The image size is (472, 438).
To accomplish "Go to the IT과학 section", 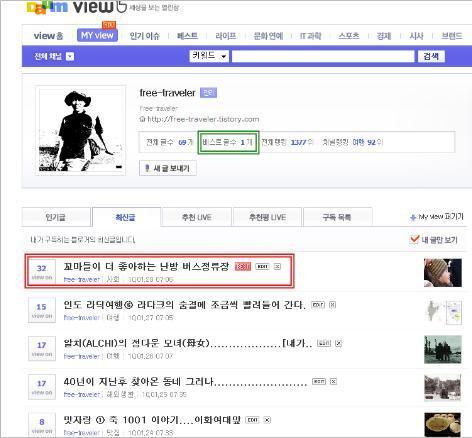I will tap(310, 36).
